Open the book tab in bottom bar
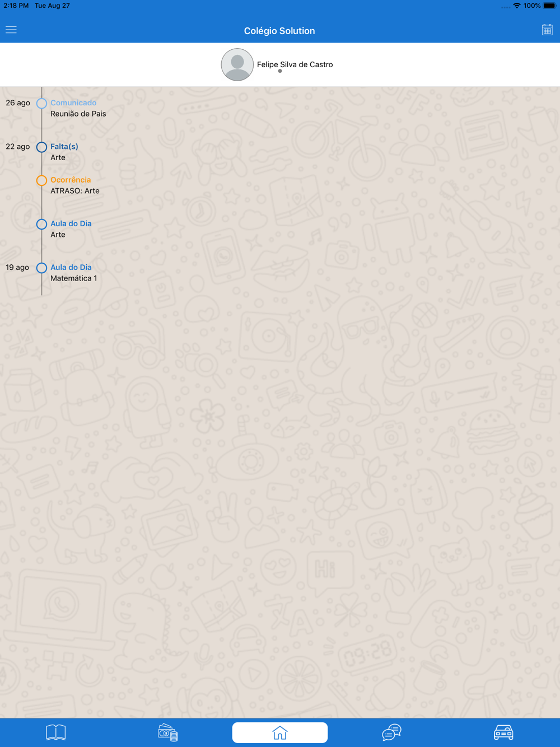This screenshot has width=560, height=747. click(x=56, y=732)
